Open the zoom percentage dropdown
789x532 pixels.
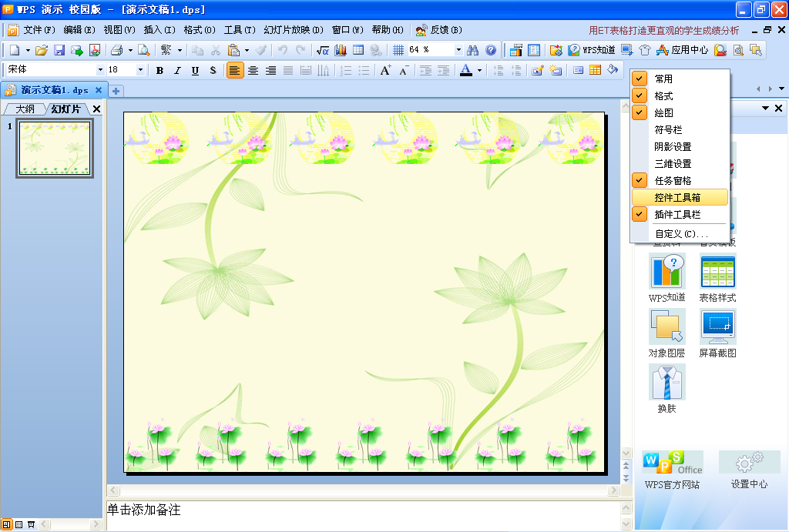click(x=458, y=50)
